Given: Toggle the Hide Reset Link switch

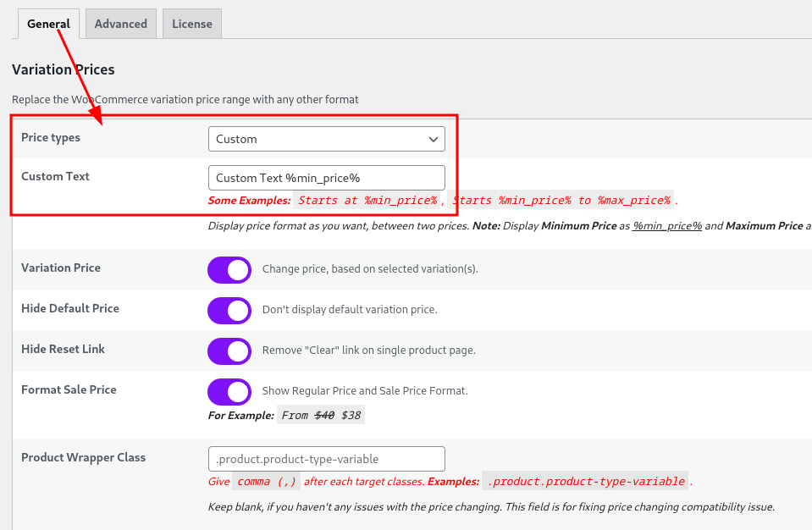Looking at the screenshot, I should click(x=229, y=351).
